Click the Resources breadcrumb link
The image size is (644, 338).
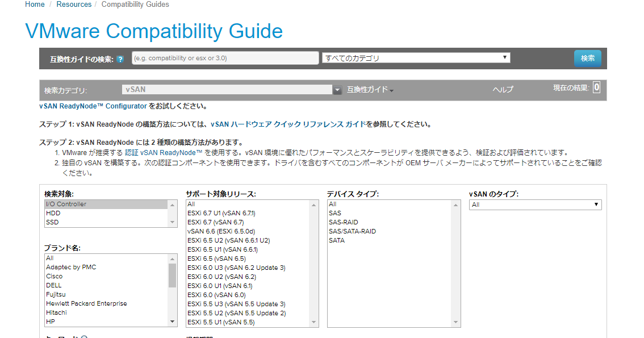[x=74, y=4]
